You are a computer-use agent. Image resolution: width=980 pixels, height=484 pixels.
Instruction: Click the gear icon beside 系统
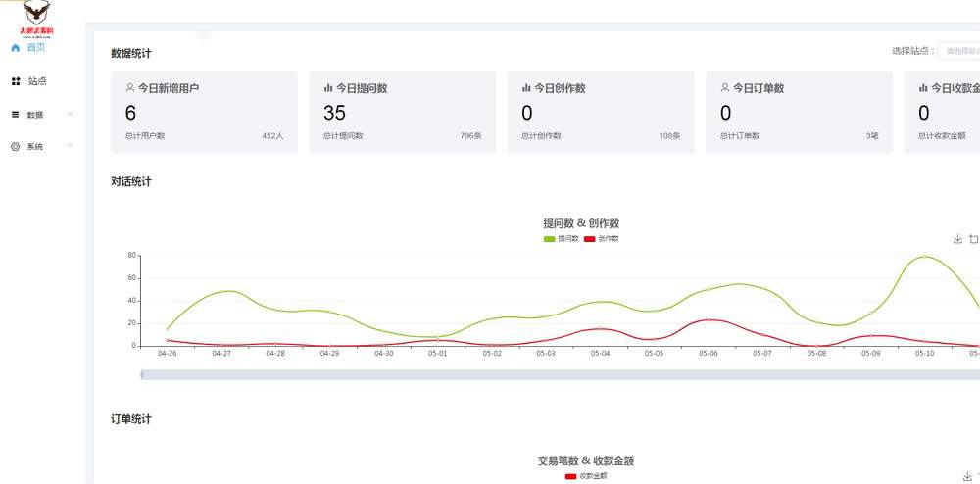coord(16,147)
